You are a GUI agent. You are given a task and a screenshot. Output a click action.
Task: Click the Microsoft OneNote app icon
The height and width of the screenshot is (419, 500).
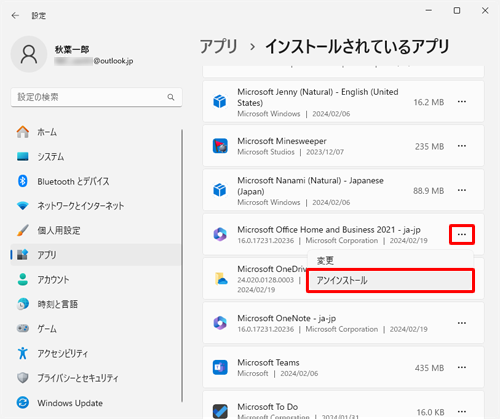[x=220, y=323]
